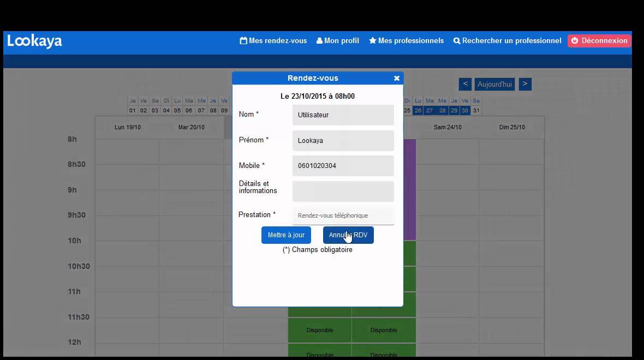Click the magnifier icon beside Rechercher

(x=457, y=41)
